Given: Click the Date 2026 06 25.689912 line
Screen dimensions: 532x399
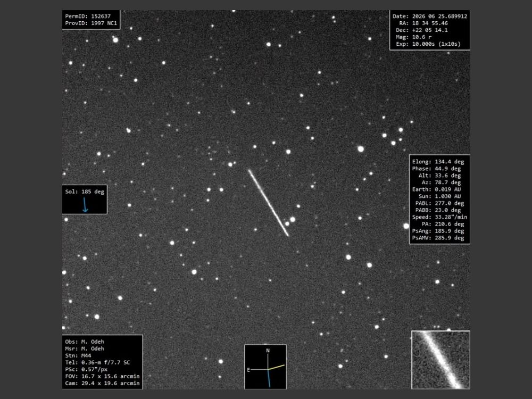Looking at the screenshot, I should (x=430, y=16).
